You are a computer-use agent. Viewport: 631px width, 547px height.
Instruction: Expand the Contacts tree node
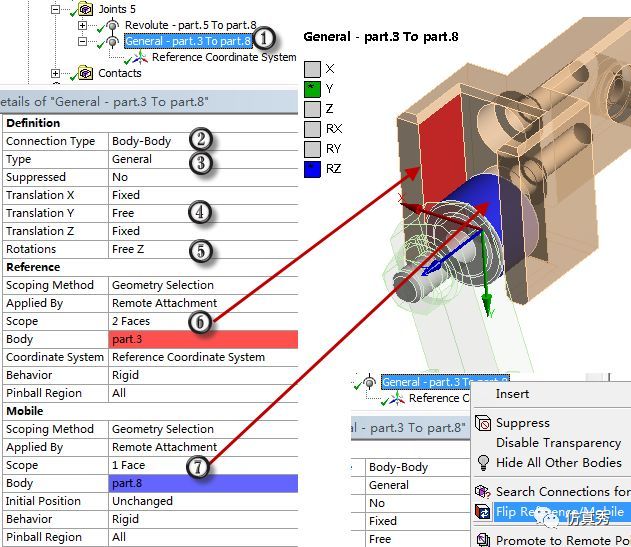tap(56, 73)
